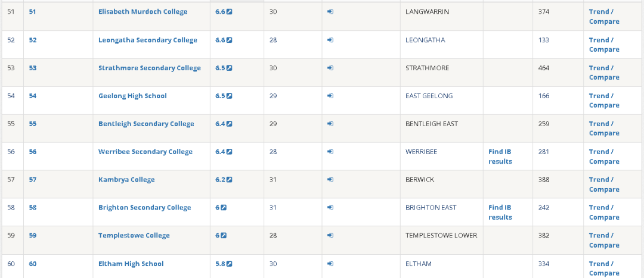Open Trend / Compare for Templestowe College

click(603, 240)
